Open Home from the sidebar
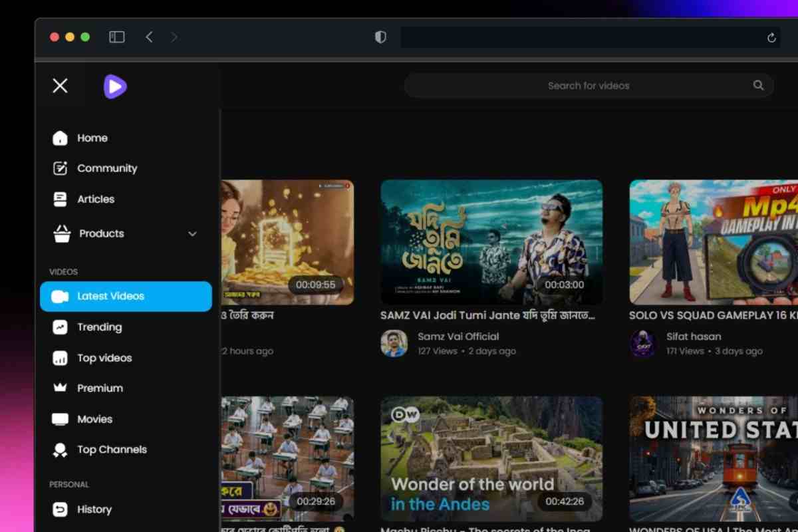 click(92, 138)
